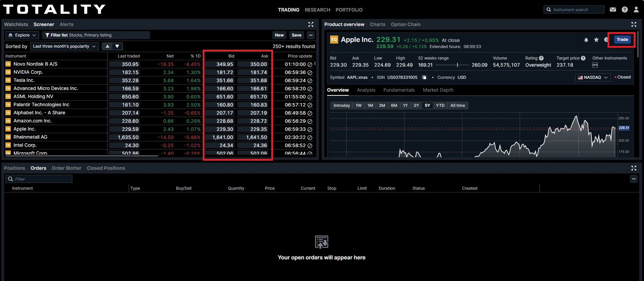This screenshot has height=281, width=644.
Task: Click the screener horizontal scrollbar
Action: (x=82, y=156)
